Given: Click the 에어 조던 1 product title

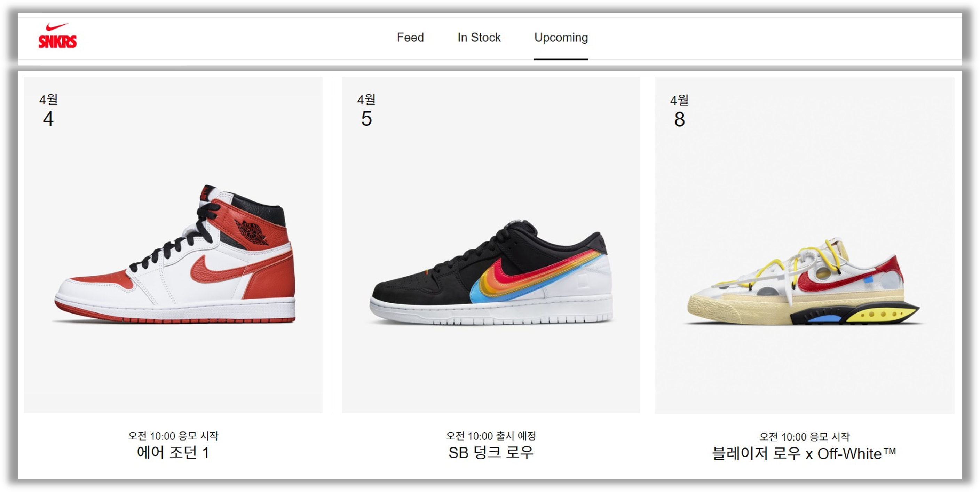Looking at the screenshot, I should [173, 453].
